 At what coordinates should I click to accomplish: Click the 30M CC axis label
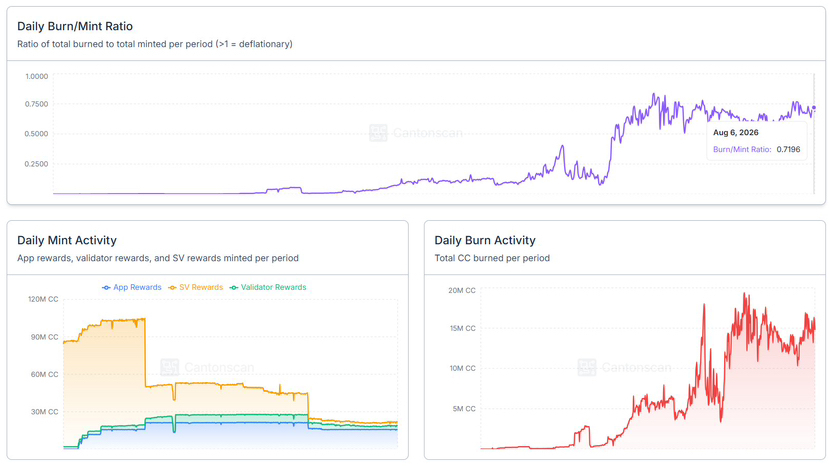click(x=44, y=412)
